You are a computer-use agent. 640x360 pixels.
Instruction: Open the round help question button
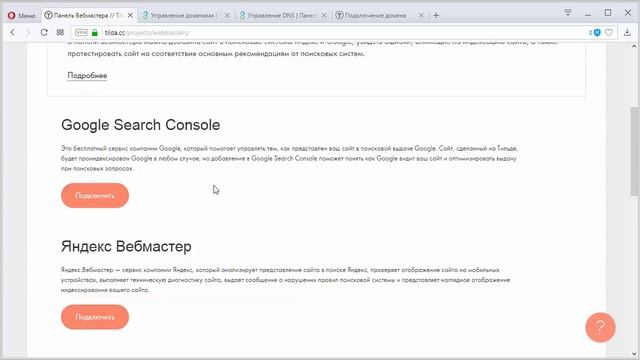(x=600, y=327)
